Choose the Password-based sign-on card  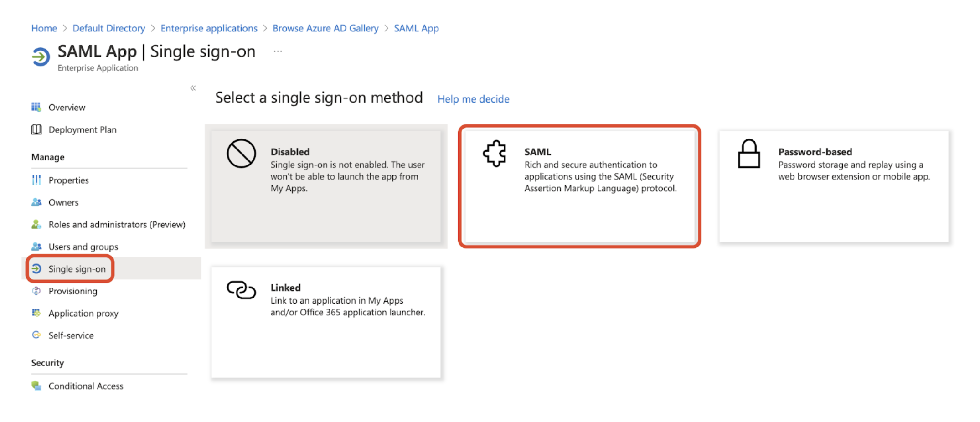834,186
